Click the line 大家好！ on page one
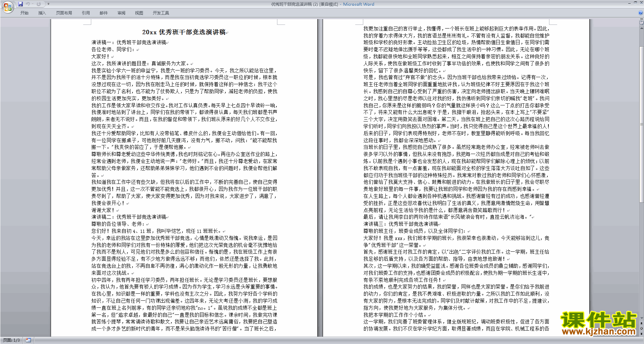Viewport: 644px width, 344px height. coord(100,57)
